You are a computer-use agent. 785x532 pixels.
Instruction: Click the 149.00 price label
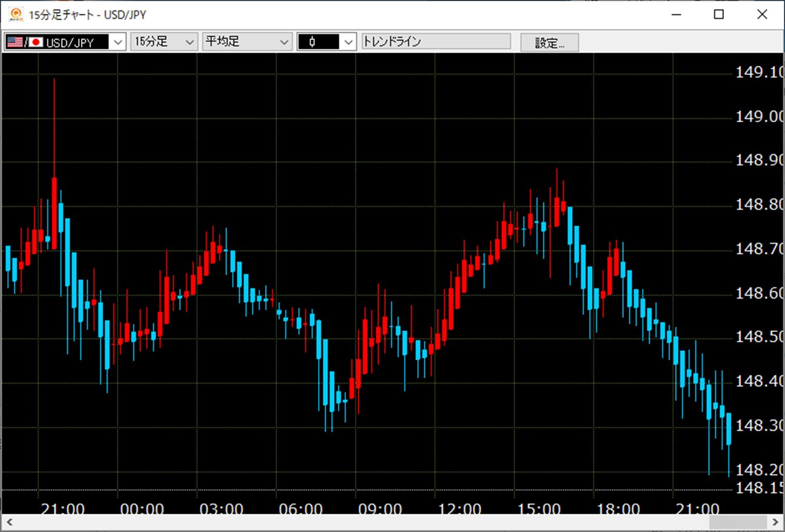point(760,117)
